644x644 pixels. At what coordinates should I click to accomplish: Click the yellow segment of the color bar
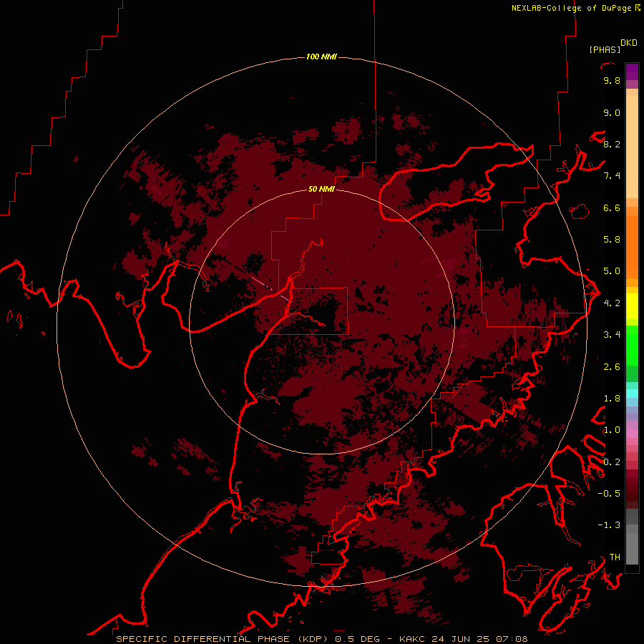632,306
